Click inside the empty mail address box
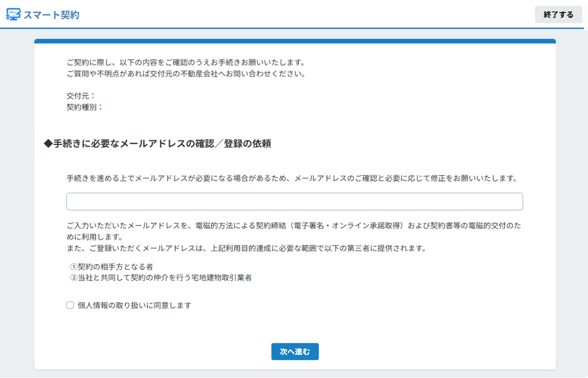The image size is (588, 378). 295,201
